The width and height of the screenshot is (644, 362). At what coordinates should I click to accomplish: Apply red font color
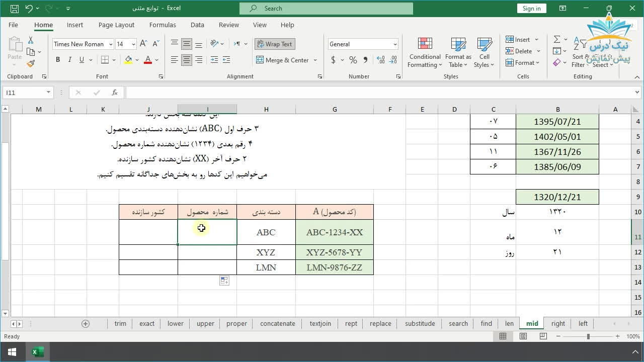coord(148,60)
